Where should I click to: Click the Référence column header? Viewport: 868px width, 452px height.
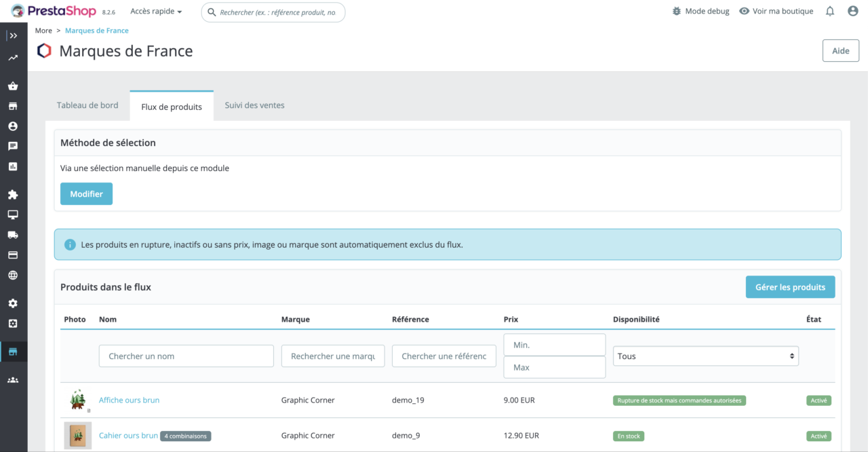click(x=410, y=319)
